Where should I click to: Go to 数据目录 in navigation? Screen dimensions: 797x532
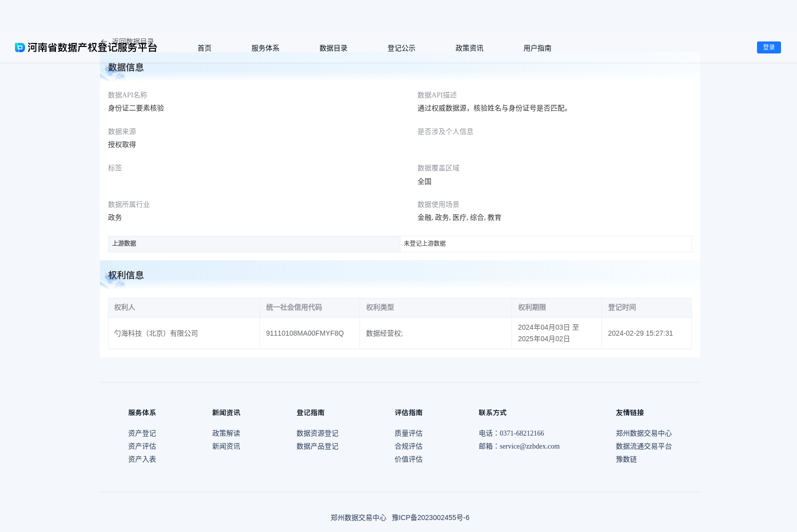point(333,48)
